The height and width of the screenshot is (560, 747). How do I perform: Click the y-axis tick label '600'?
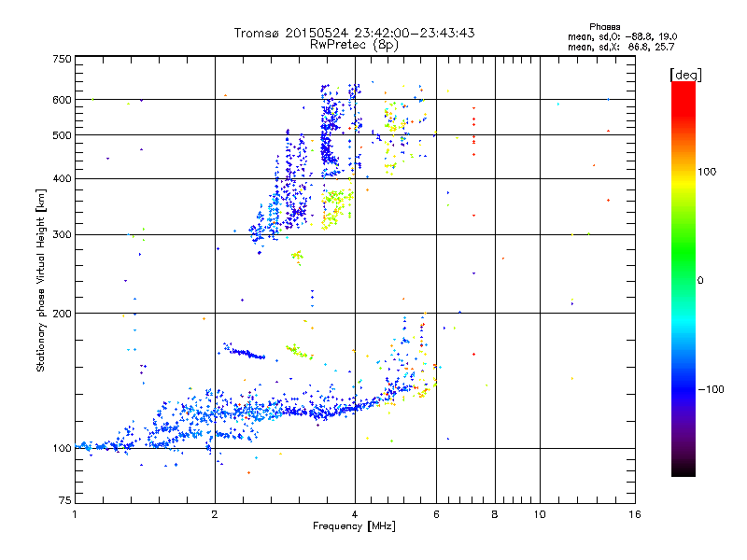tap(62, 100)
